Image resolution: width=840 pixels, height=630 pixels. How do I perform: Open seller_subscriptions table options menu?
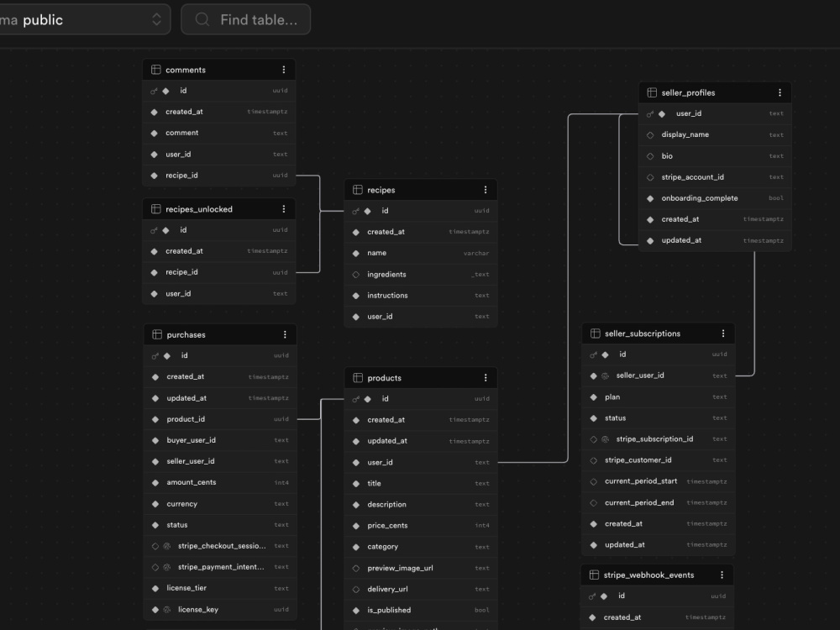coord(723,333)
